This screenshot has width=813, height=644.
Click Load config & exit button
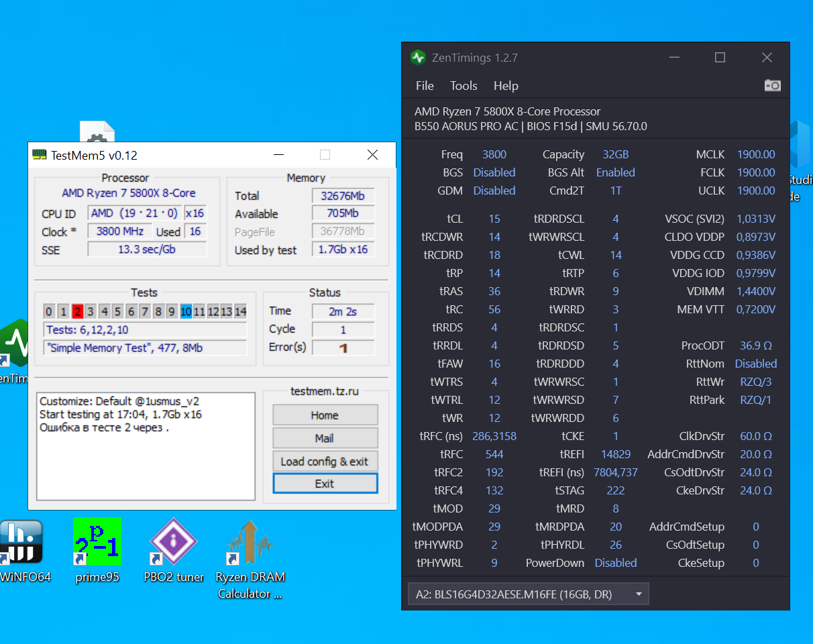[x=325, y=462]
